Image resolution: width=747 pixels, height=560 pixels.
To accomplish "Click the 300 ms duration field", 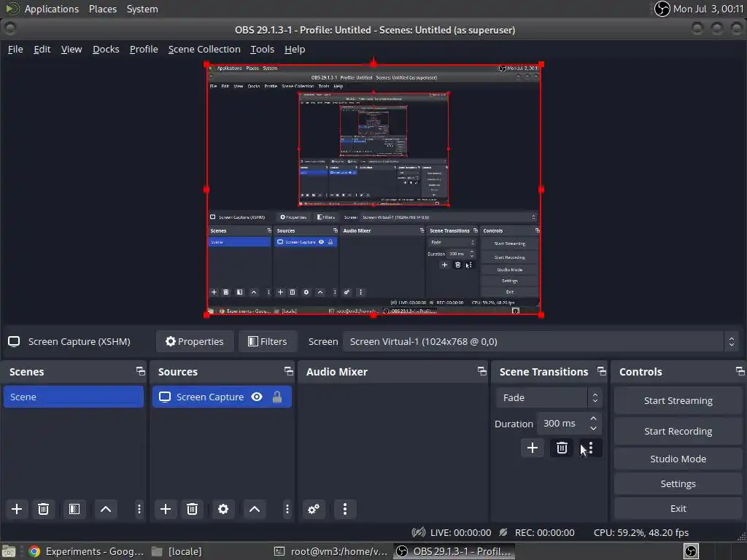I will [562, 424].
